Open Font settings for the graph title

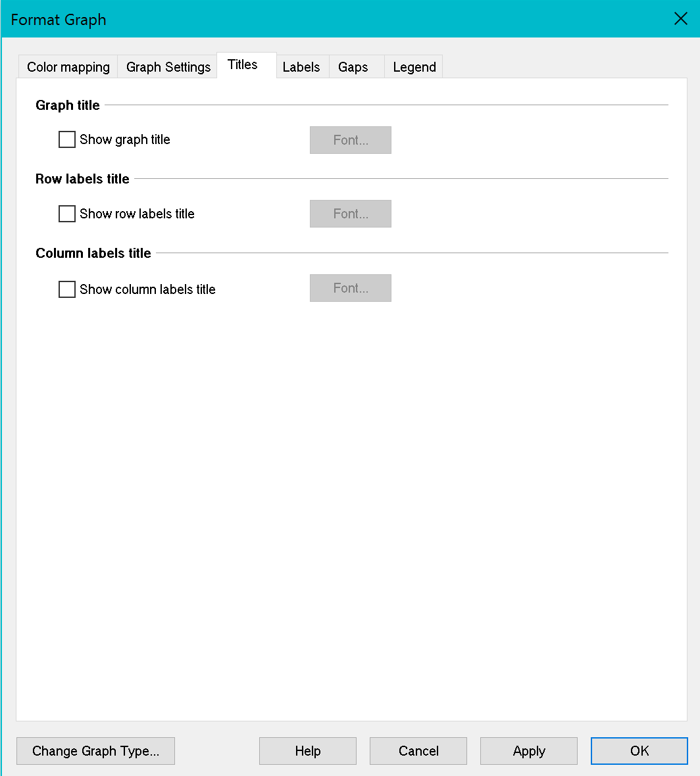pyautogui.click(x=350, y=139)
